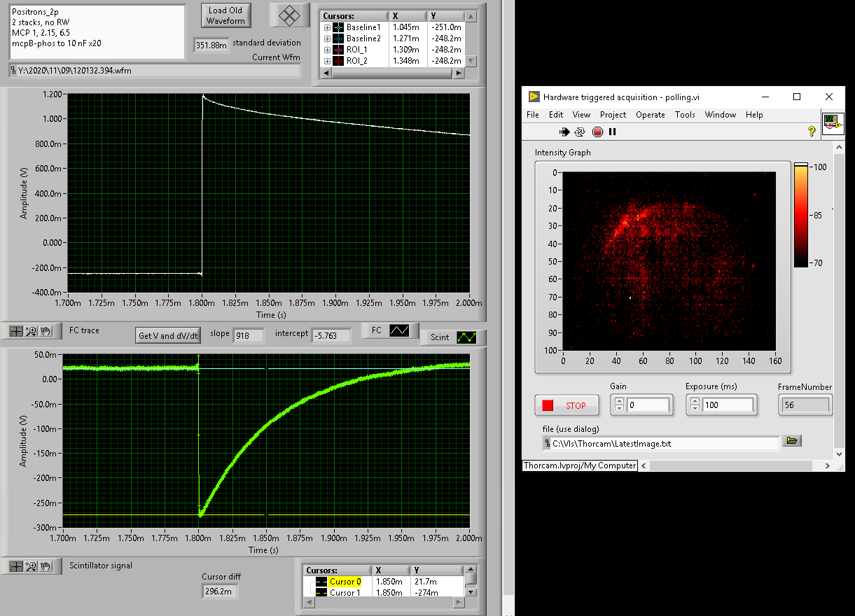Toggle the diamond cursor mover button
Image resolution: width=855 pixels, height=616 pixels.
tap(290, 15)
